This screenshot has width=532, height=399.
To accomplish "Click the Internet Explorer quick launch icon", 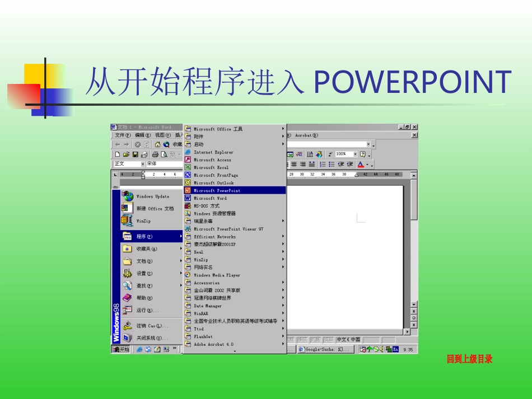I will pos(139,349).
